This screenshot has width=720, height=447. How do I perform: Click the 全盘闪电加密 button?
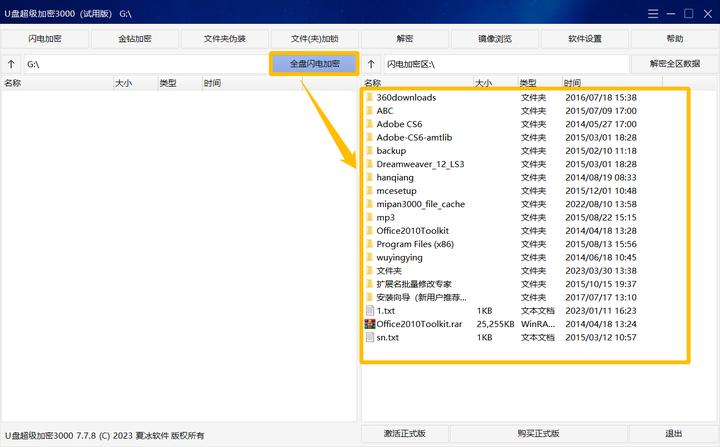click(314, 63)
